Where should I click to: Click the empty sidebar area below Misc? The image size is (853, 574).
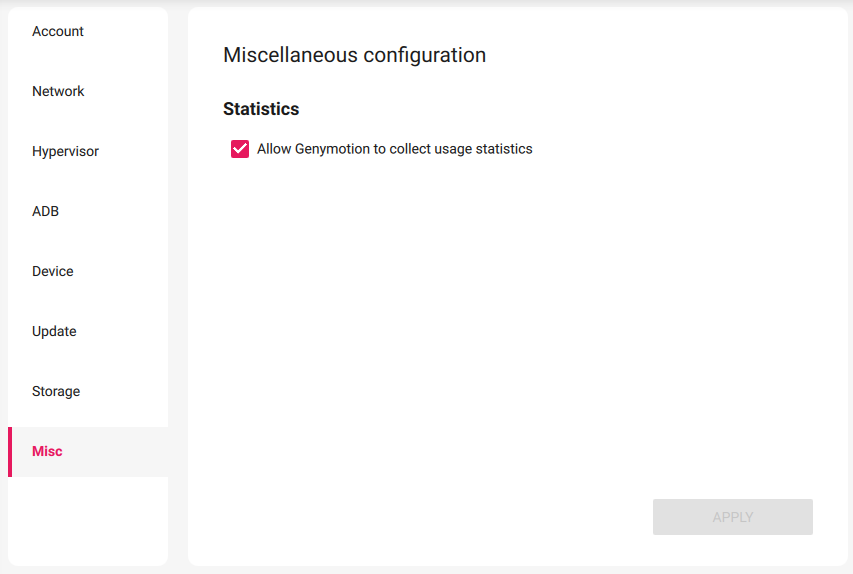88,520
